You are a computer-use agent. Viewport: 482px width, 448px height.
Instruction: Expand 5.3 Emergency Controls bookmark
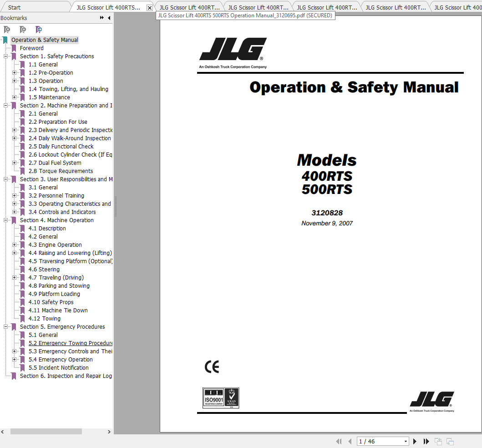click(14, 351)
